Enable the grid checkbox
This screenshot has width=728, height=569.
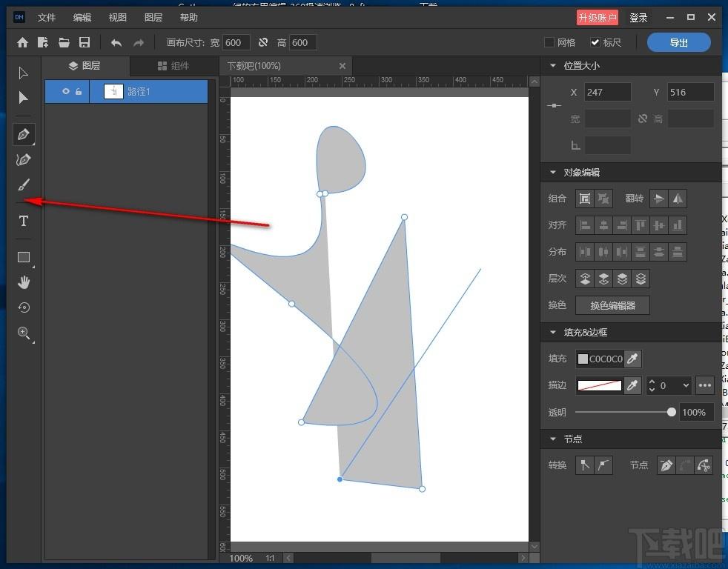coord(549,42)
